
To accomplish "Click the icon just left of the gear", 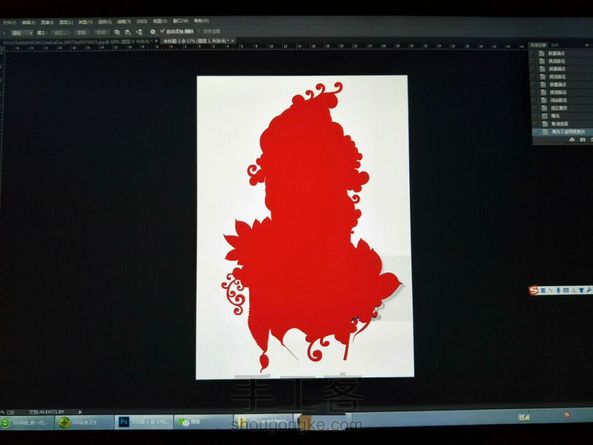I will tap(140, 33).
